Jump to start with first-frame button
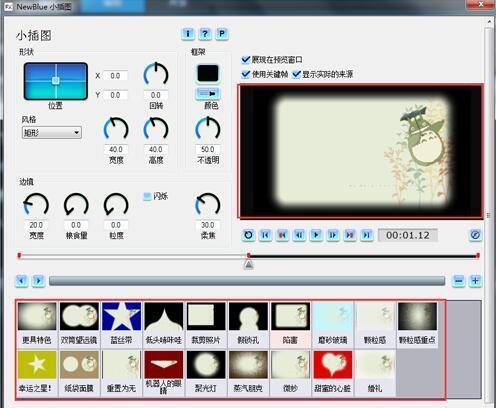This screenshot has width=496, height=408. point(265,235)
